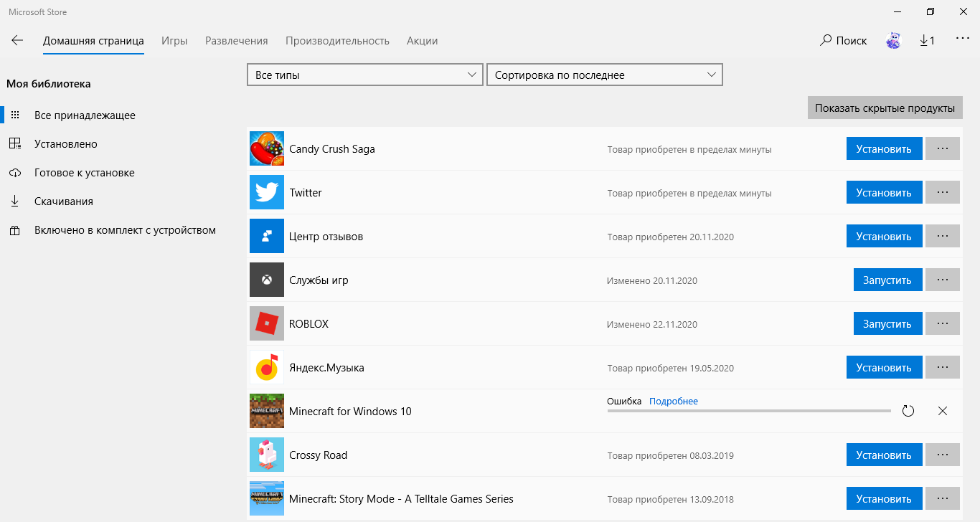Screen dimensions: 980x522
Task: Click the Twitter app icon
Action: point(267,193)
